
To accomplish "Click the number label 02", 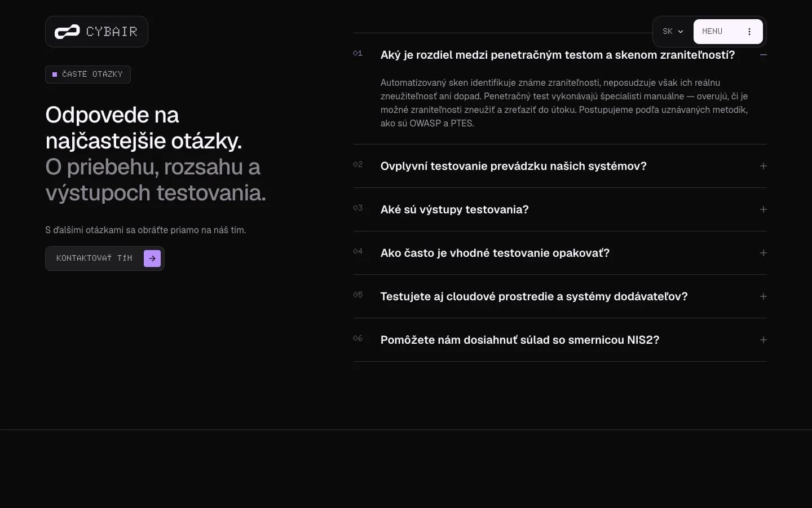I will tap(358, 164).
